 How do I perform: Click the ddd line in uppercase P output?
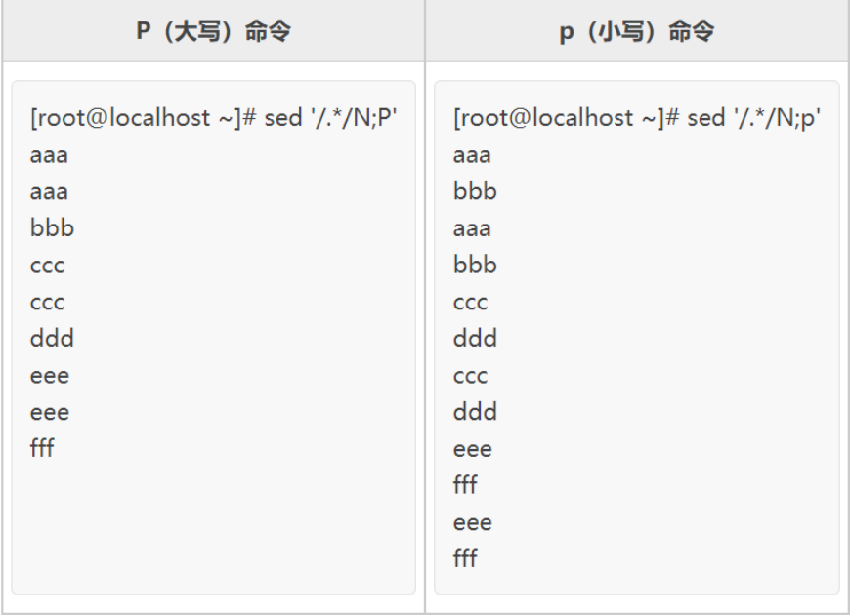[x=52, y=339]
